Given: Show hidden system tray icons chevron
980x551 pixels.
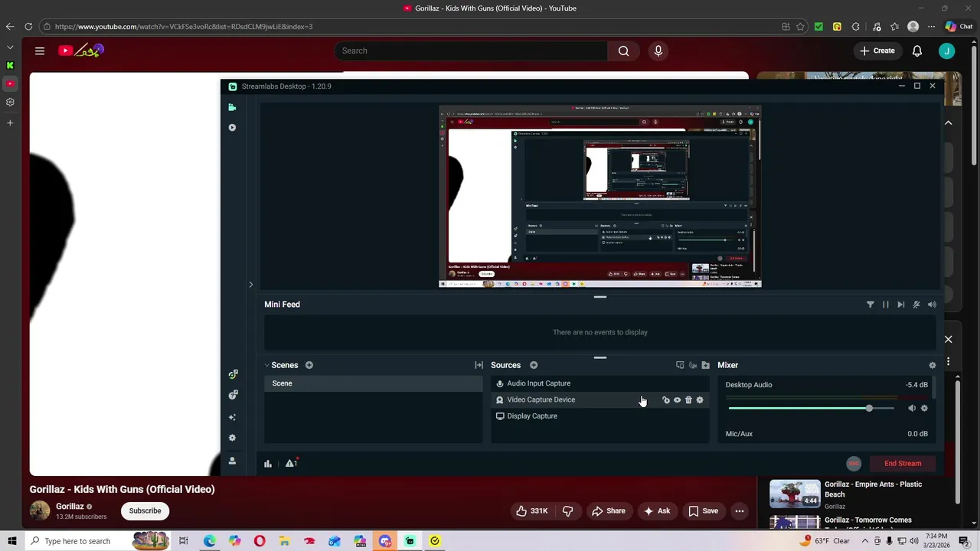Looking at the screenshot, I should pos(865,541).
